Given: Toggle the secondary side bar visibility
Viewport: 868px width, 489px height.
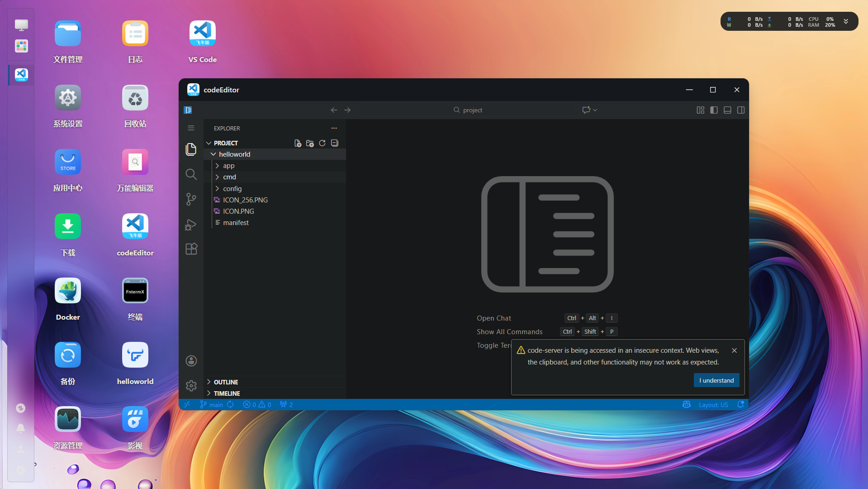Looking at the screenshot, I should click(x=741, y=110).
